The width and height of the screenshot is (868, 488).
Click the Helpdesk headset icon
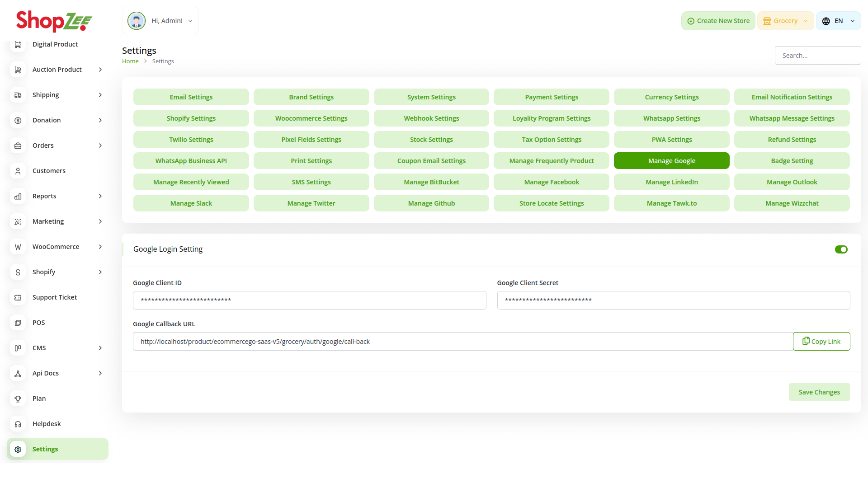click(x=18, y=424)
